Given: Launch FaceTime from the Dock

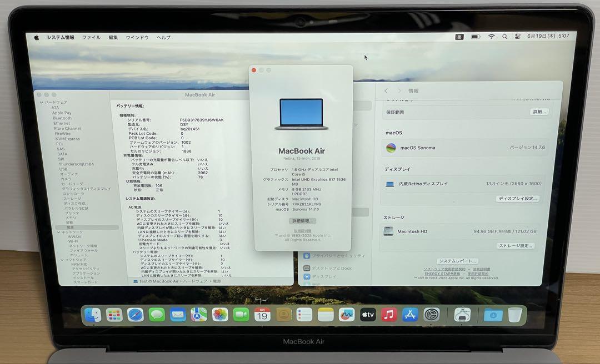Looking at the screenshot, I should (241, 315).
